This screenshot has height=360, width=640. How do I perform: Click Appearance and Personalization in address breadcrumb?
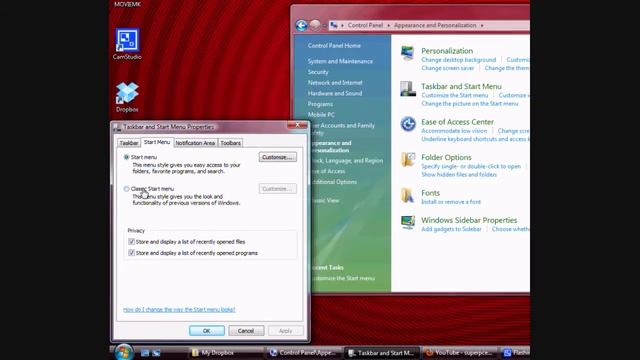coord(435,25)
